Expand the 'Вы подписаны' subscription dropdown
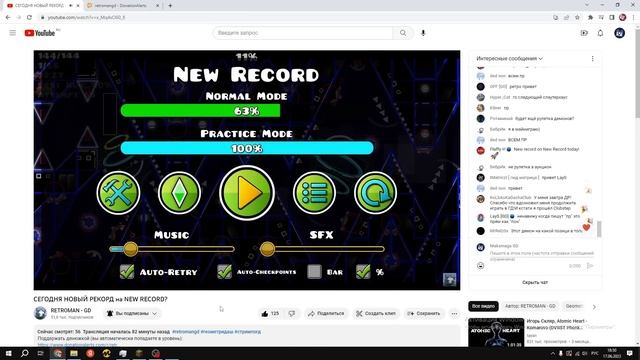Screen dimensions: 640x360 [x=132, y=313]
